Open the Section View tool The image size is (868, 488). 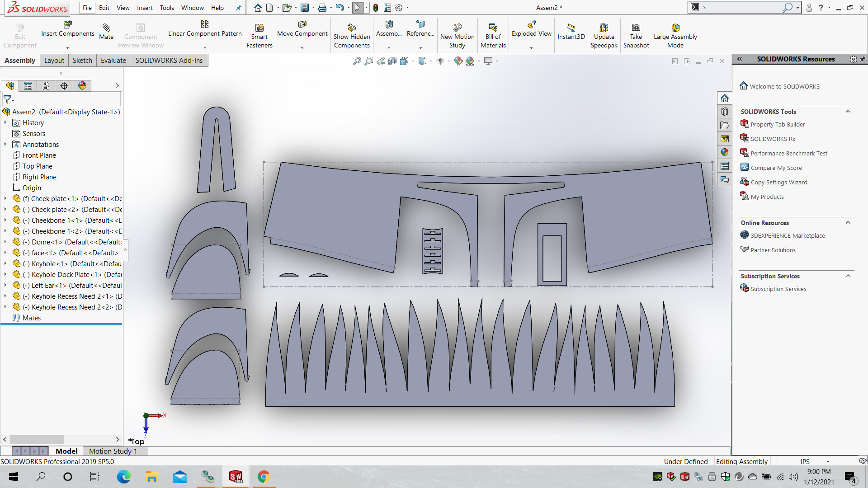pos(392,61)
